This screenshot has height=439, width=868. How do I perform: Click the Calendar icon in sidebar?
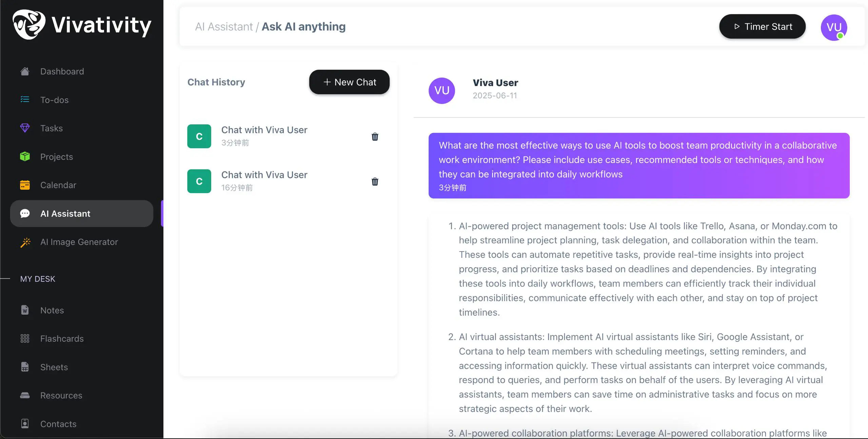pos(25,185)
